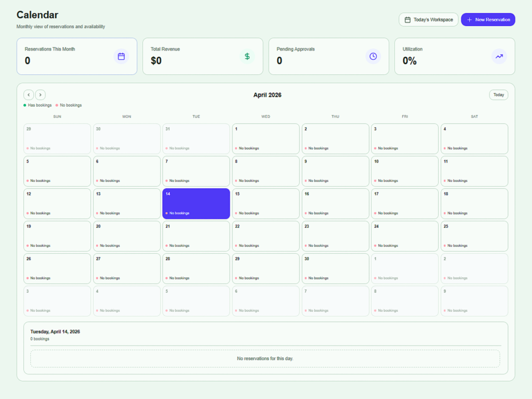Go to previous month using left chevron
Image resolution: width=532 pixels, height=399 pixels.
coord(29,95)
